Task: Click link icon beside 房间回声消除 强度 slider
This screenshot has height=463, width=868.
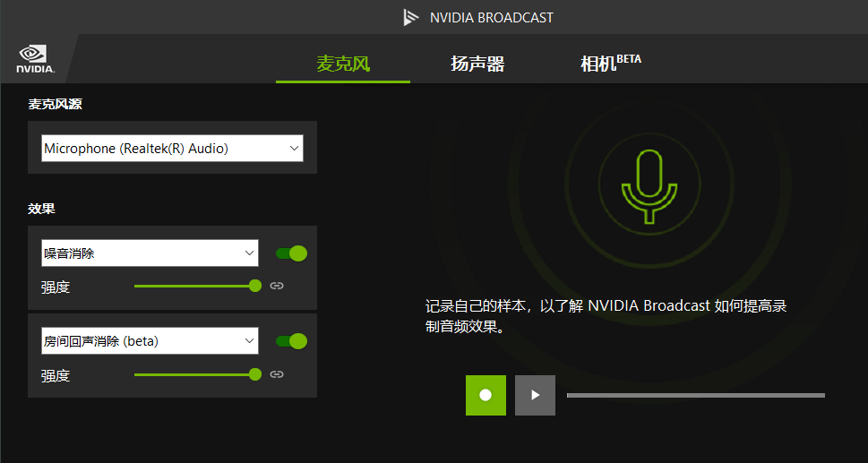Action: click(277, 374)
